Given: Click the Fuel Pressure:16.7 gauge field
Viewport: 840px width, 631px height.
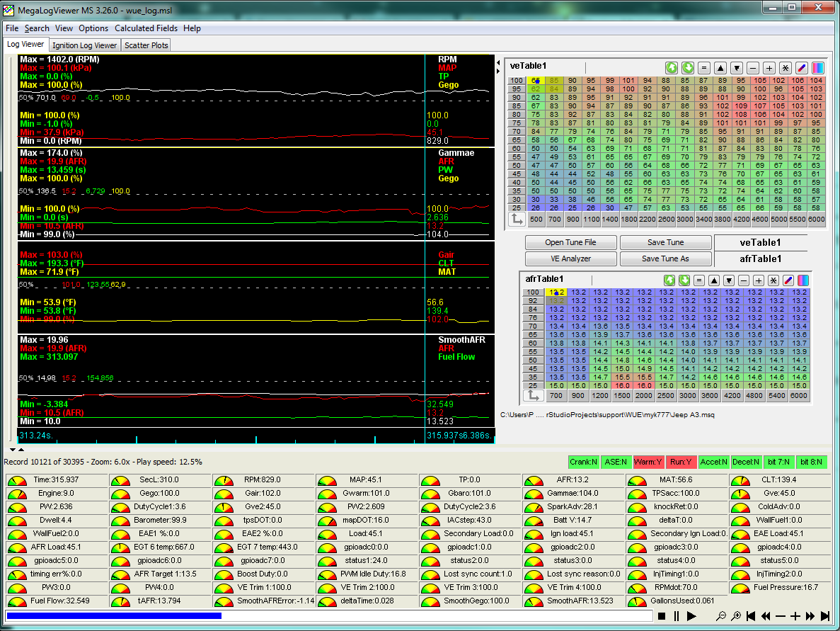Looking at the screenshot, I should click(779, 587).
